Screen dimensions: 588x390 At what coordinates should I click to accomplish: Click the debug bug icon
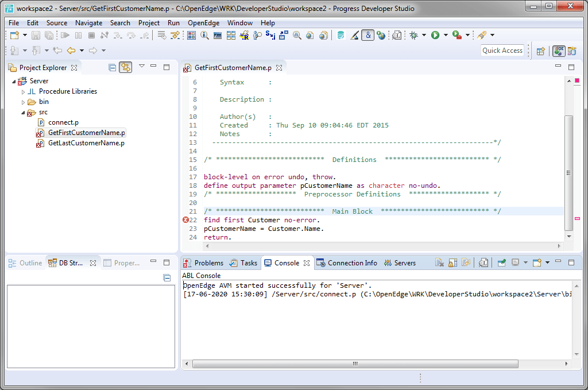[413, 35]
